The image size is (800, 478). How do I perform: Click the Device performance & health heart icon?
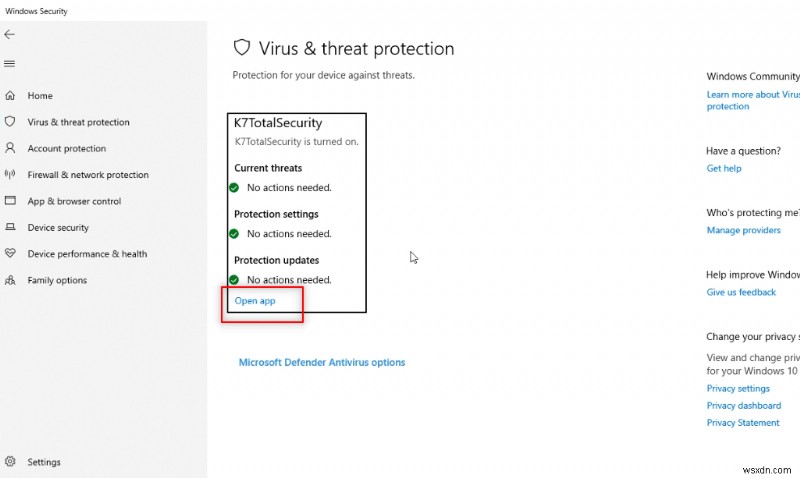10,254
